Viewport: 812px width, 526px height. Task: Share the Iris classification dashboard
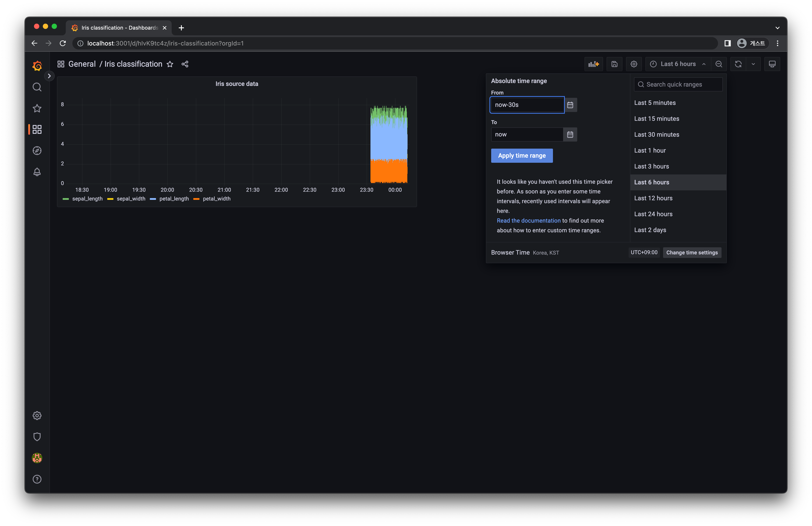[x=185, y=64]
